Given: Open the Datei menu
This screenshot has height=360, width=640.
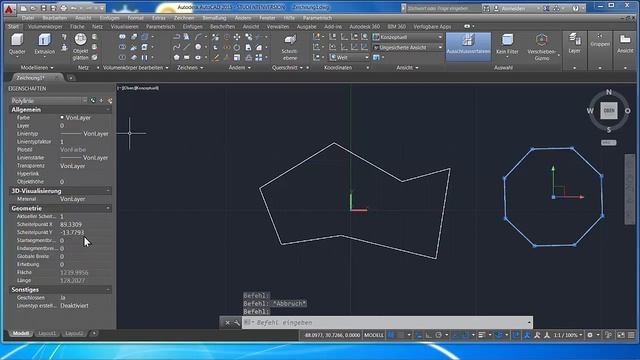Looking at the screenshot, I should point(28,18).
